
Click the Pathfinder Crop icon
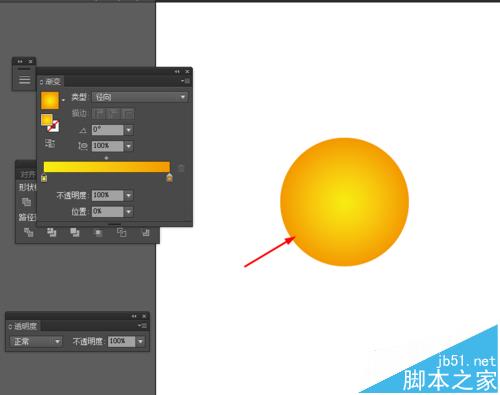coord(98,232)
